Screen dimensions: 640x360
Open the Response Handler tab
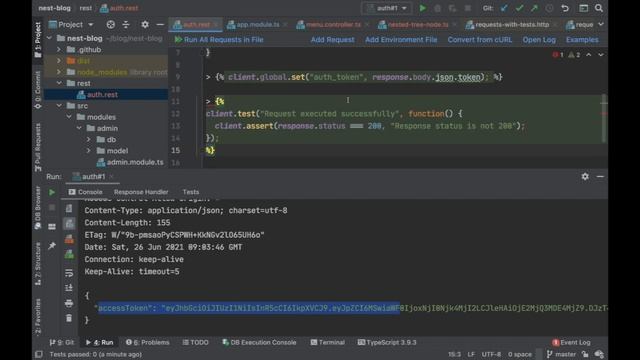coord(141,192)
